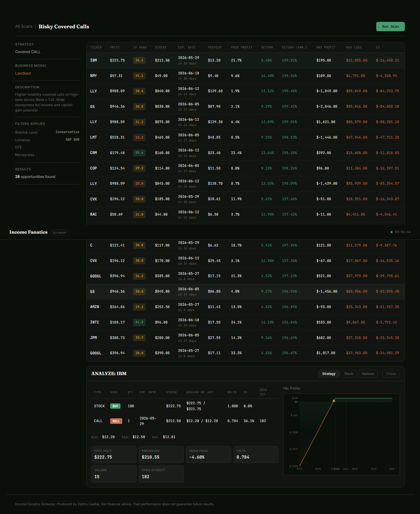Sort by the Strike column header

point(161,47)
